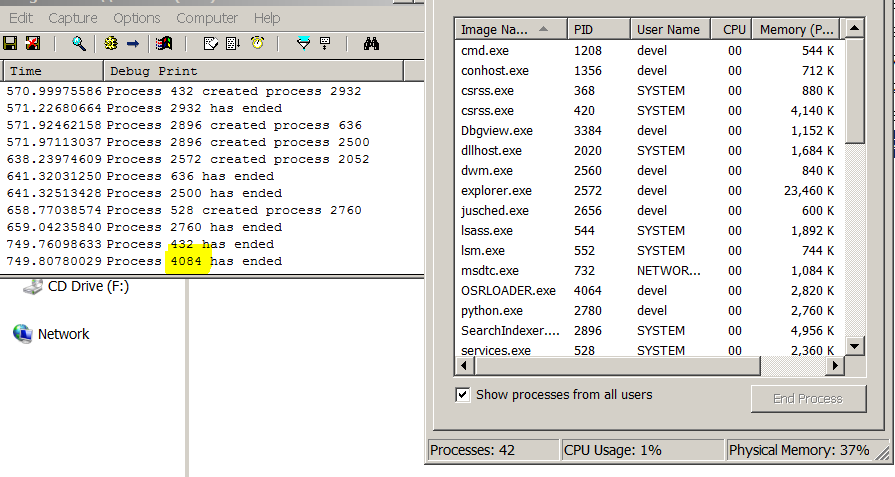This screenshot has height=477, width=895.
Task: Open the Options menu
Action: (x=137, y=18)
